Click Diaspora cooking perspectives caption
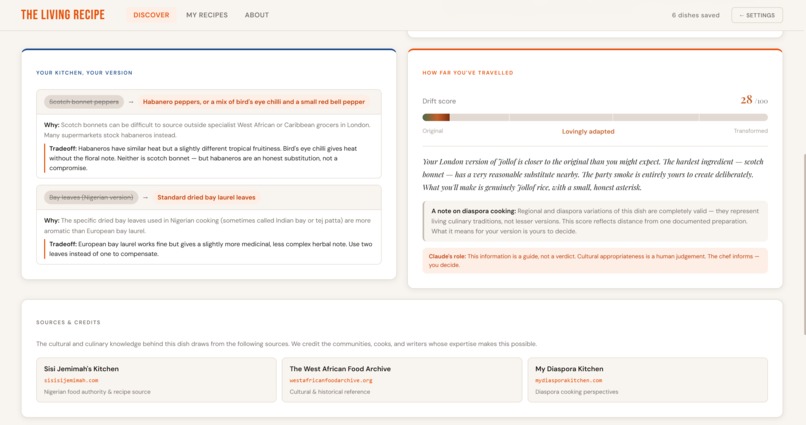The height and width of the screenshot is (425, 806). click(x=577, y=392)
